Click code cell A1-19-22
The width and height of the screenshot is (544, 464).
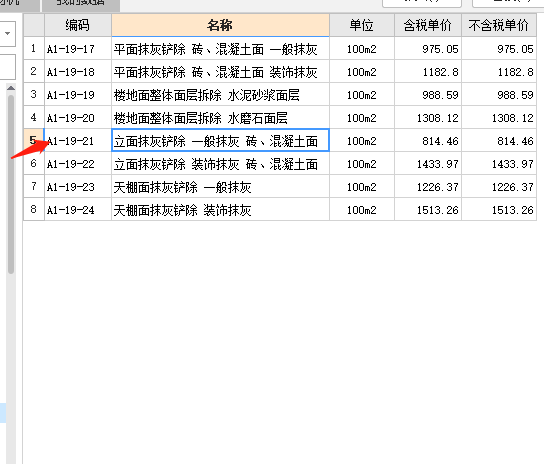tap(78, 163)
